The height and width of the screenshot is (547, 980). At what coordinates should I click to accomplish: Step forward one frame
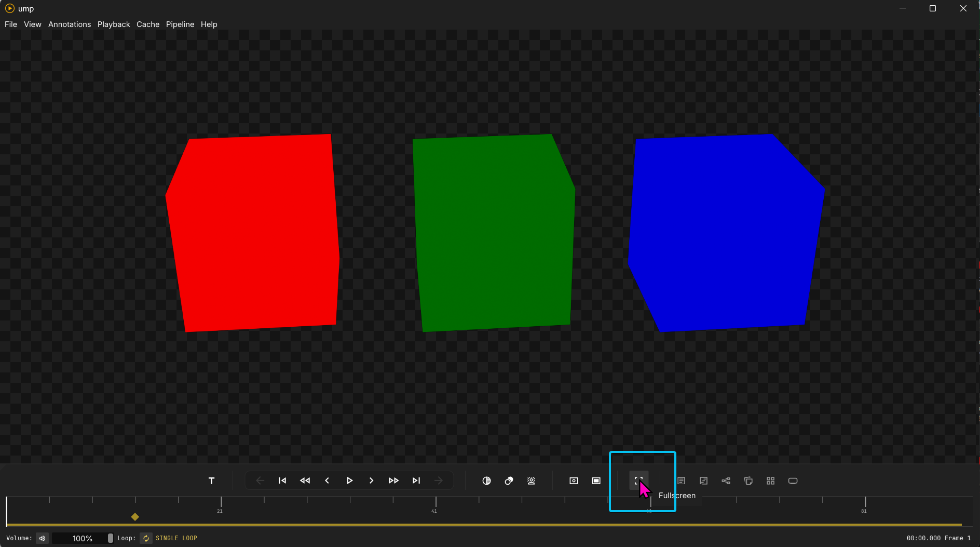pos(371,481)
